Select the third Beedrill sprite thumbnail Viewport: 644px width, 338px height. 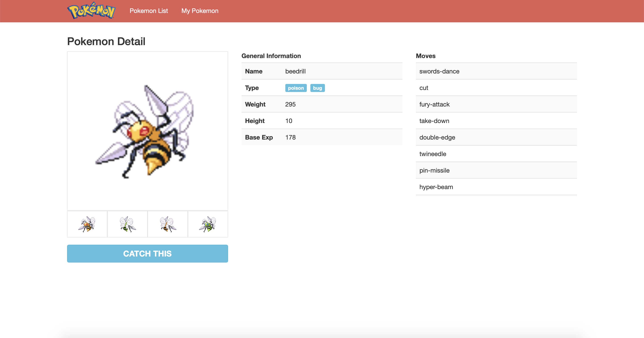[x=167, y=224]
